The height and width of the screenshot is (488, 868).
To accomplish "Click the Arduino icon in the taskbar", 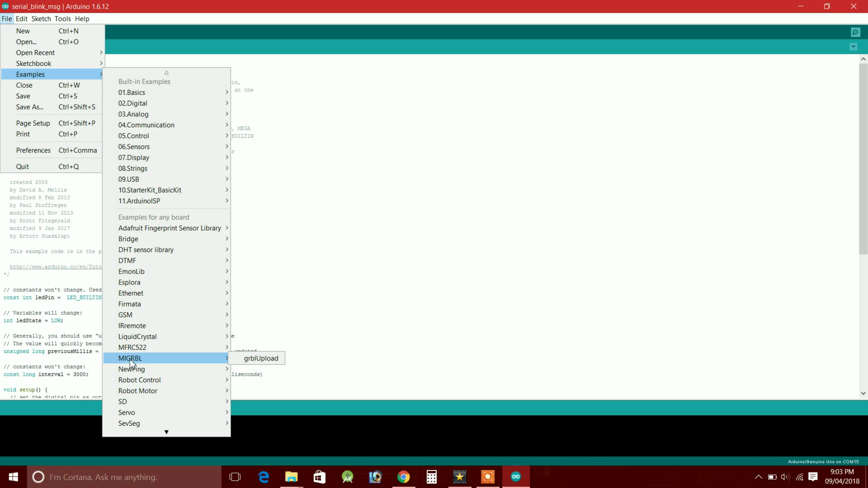I will tap(516, 477).
